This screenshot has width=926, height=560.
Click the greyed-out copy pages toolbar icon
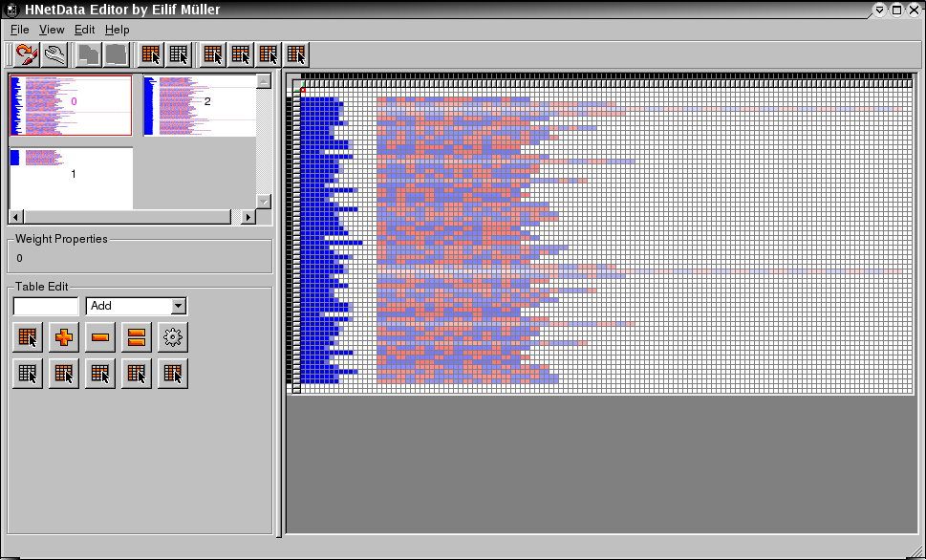click(x=89, y=54)
